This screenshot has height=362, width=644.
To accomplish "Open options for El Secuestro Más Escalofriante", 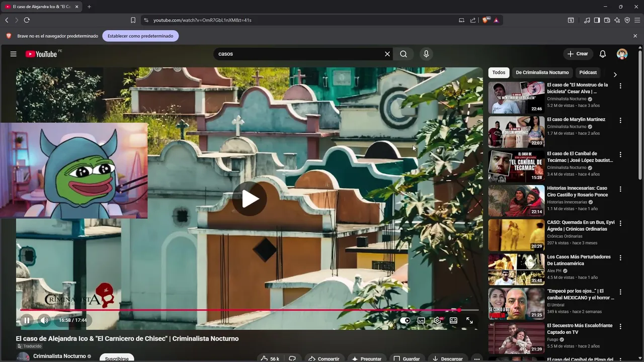I will click(x=620, y=327).
